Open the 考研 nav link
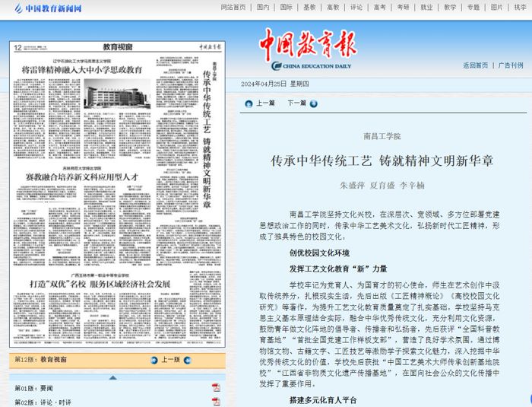The image size is (532, 407). [403, 7]
